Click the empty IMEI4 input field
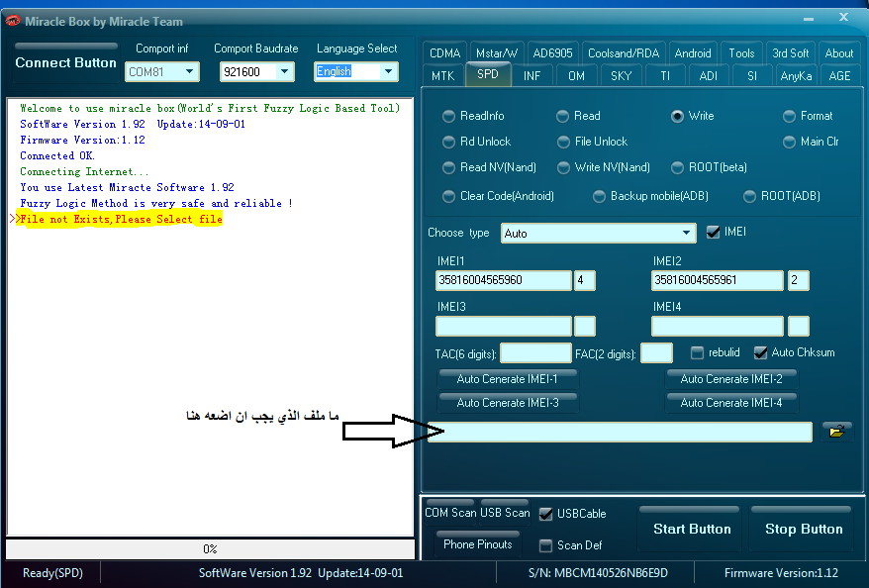 click(718, 326)
